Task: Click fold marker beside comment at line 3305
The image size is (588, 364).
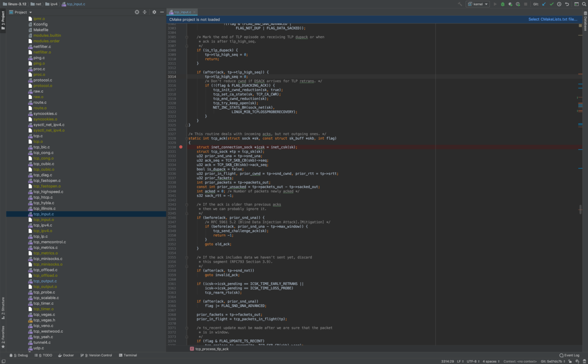Action: coord(187,37)
